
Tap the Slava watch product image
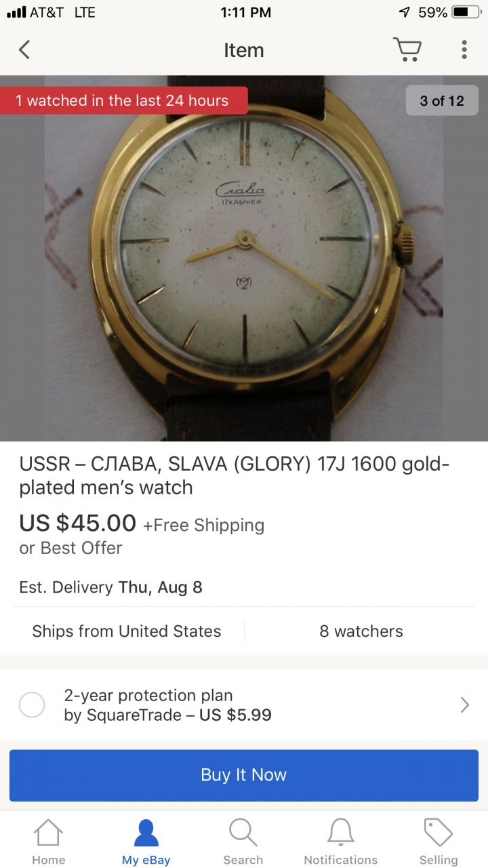coord(244,258)
